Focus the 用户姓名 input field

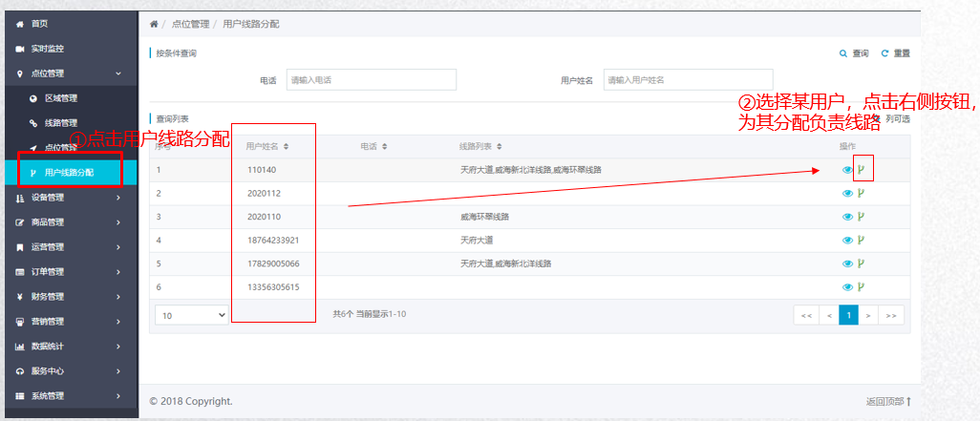tap(688, 80)
